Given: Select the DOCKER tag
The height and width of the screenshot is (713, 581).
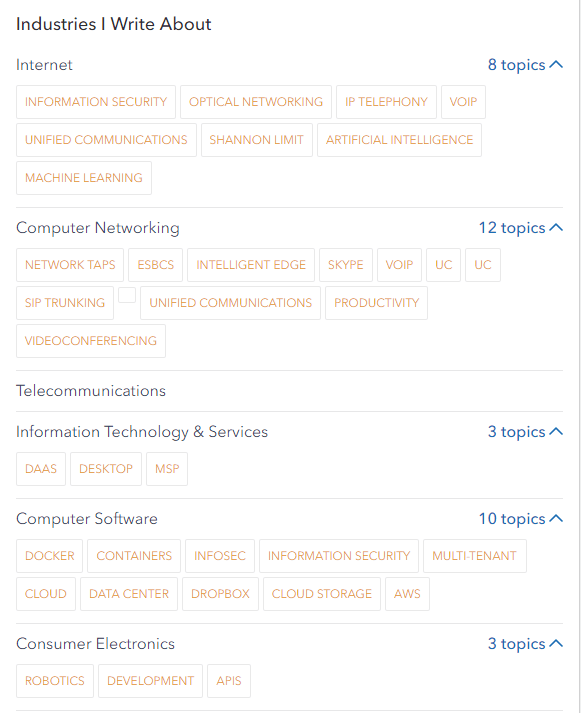Looking at the screenshot, I should (50, 556).
